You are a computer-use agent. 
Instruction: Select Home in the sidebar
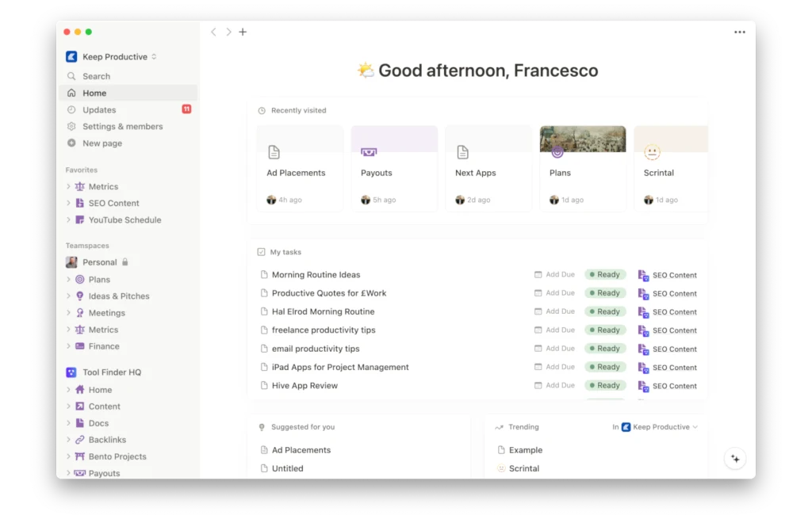128,93
